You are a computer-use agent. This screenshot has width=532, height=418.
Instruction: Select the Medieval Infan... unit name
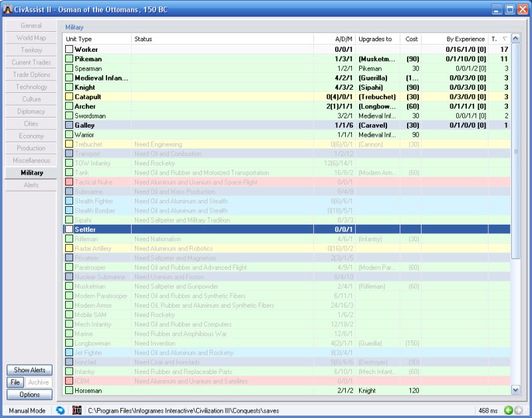point(102,78)
